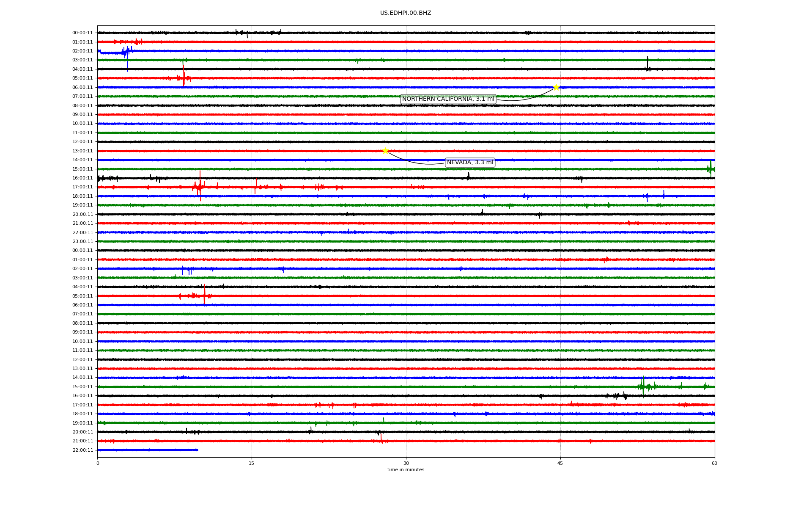Click the US.EDHPI.00.BHZ plot title
This screenshot has width=812, height=508.
click(x=406, y=13)
